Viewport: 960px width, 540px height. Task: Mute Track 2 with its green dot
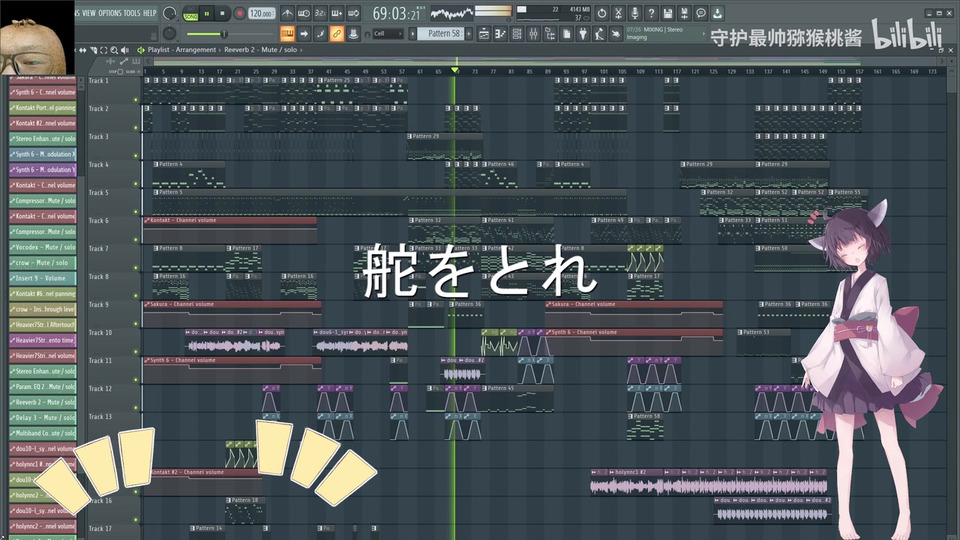coord(136,128)
